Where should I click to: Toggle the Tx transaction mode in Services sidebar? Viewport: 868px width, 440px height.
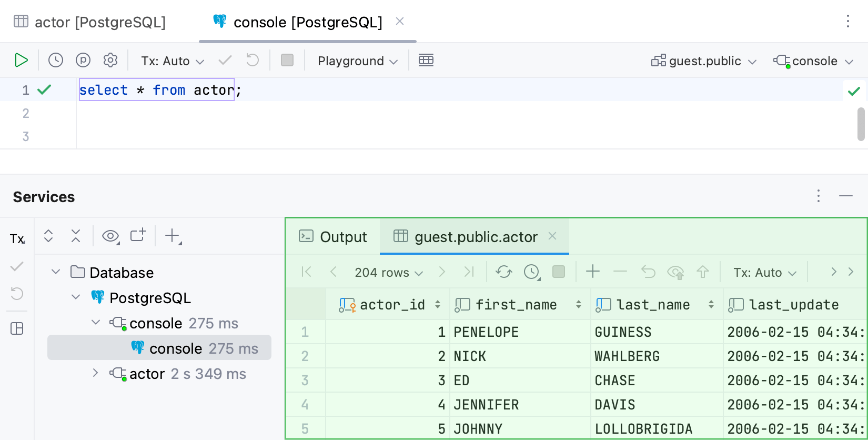(17, 239)
